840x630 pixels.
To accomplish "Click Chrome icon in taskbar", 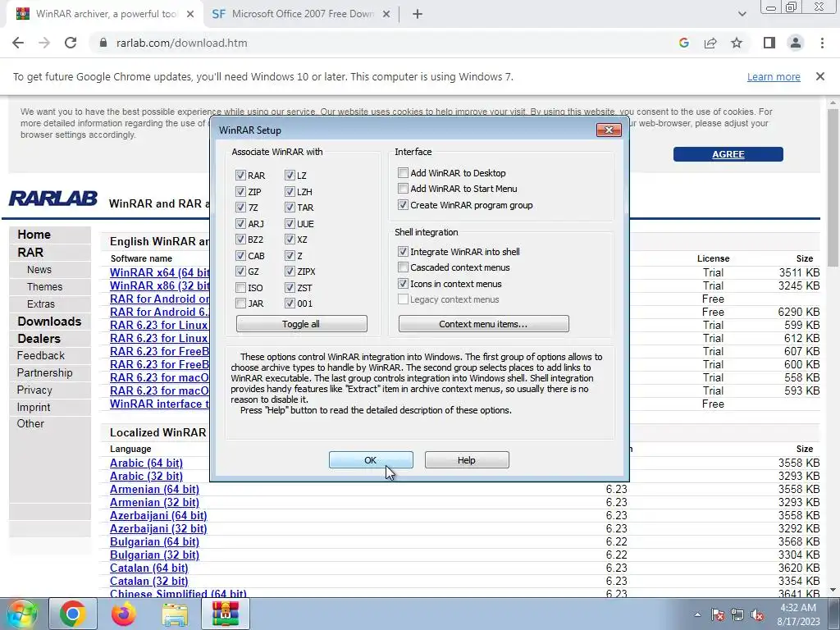I will click(73, 614).
